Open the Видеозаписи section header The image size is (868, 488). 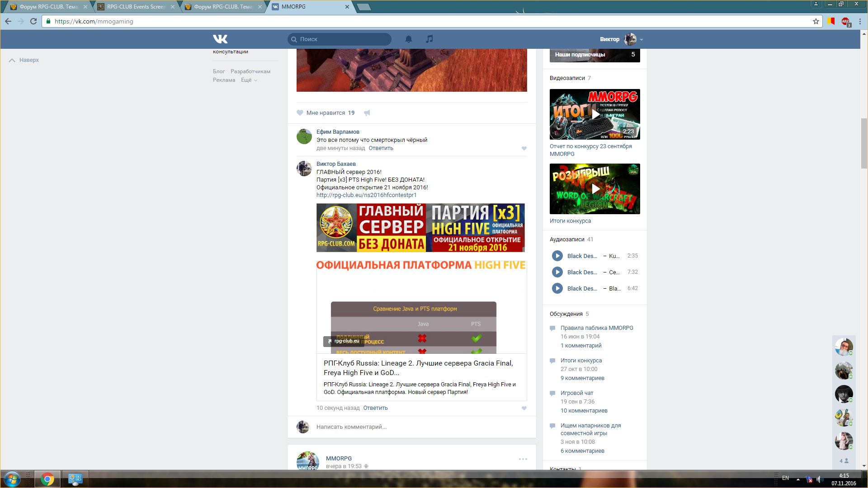click(567, 78)
